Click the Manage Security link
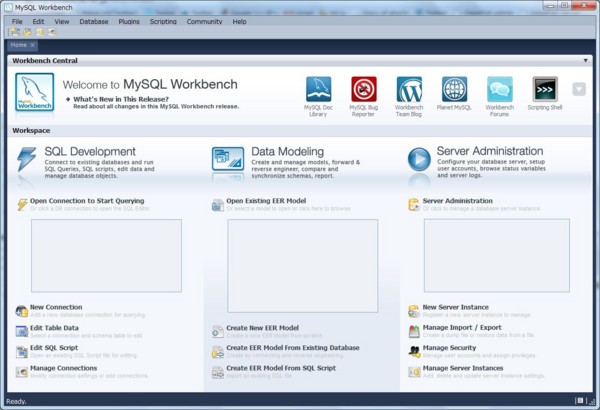600x410 pixels. pyautogui.click(x=450, y=348)
